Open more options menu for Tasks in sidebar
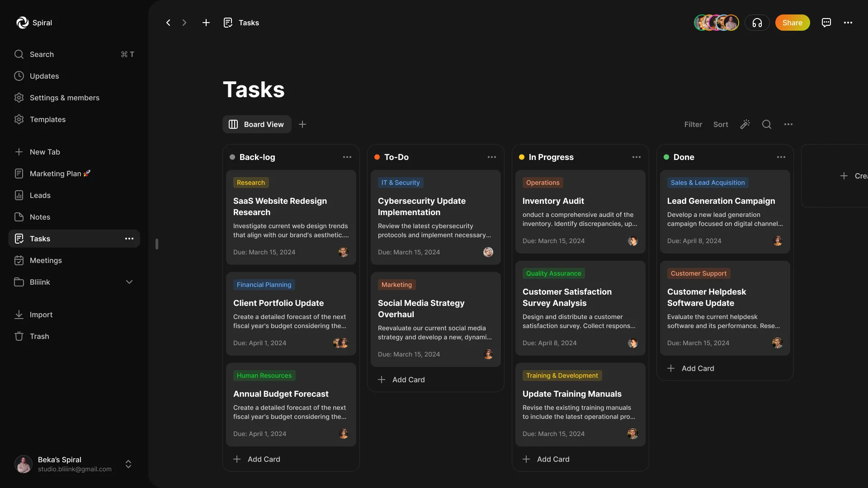 129,239
